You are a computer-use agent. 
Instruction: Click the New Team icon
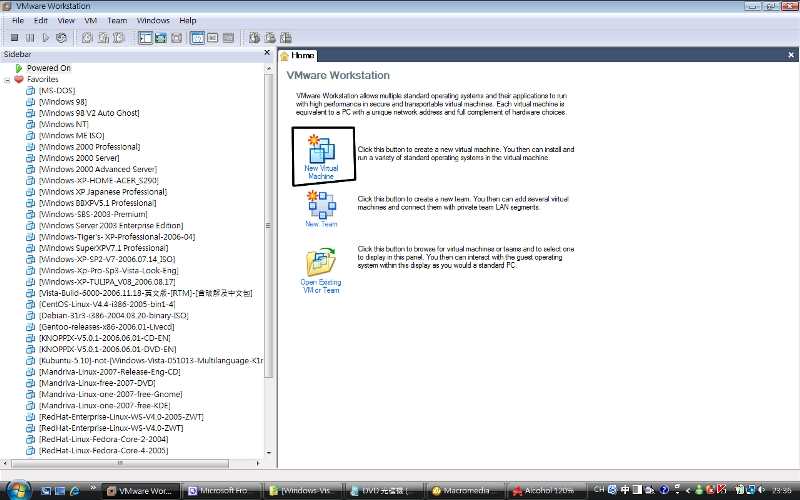click(321, 204)
